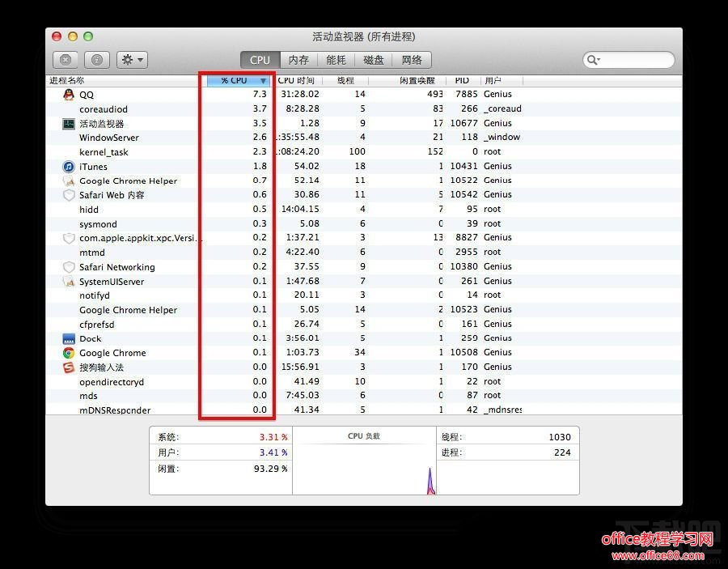
Task: Click the Dock process icon
Action: (x=69, y=338)
